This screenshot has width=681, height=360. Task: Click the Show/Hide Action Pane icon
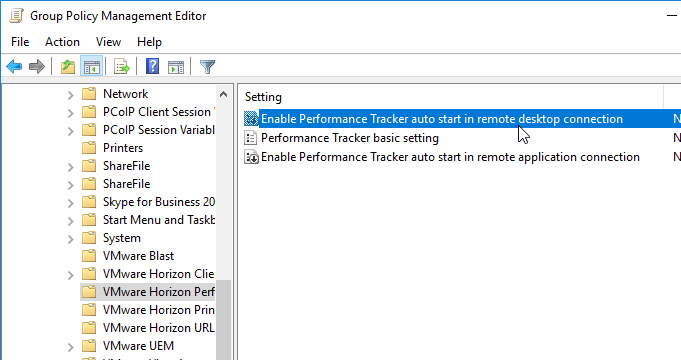point(176,67)
